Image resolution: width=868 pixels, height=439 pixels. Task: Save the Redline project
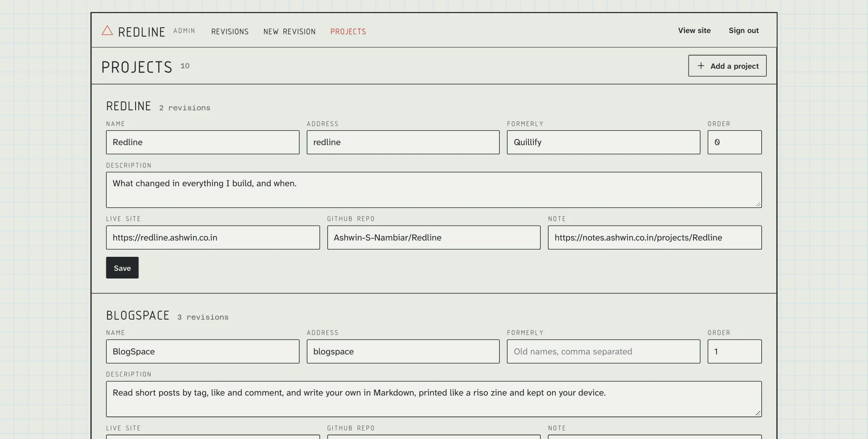tap(122, 268)
